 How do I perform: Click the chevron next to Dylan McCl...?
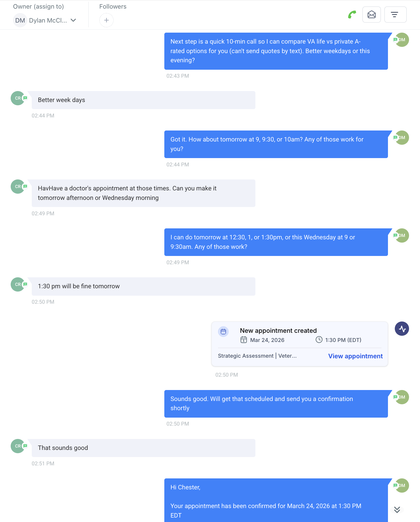(x=73, y=20)
